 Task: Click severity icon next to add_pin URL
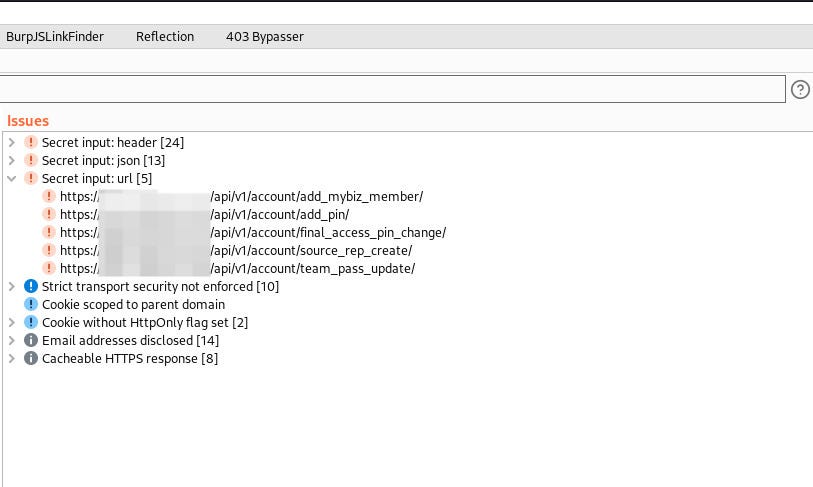(x=49, y=214)
